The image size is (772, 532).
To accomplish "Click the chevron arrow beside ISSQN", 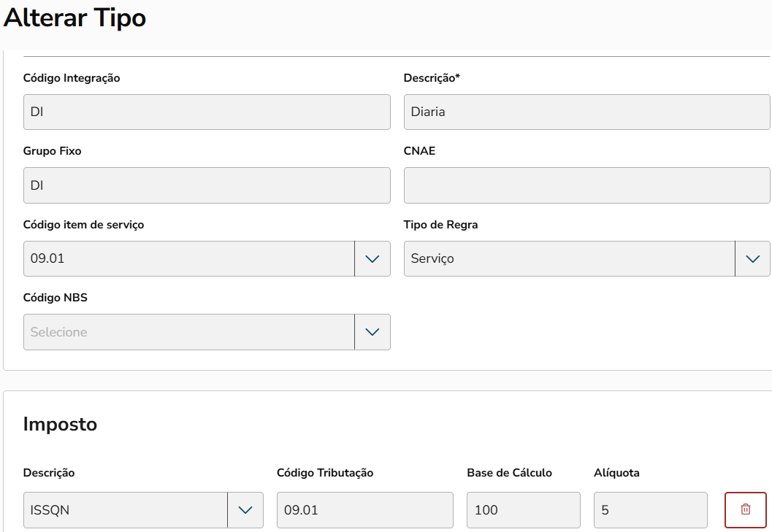I will pos(245,509).
